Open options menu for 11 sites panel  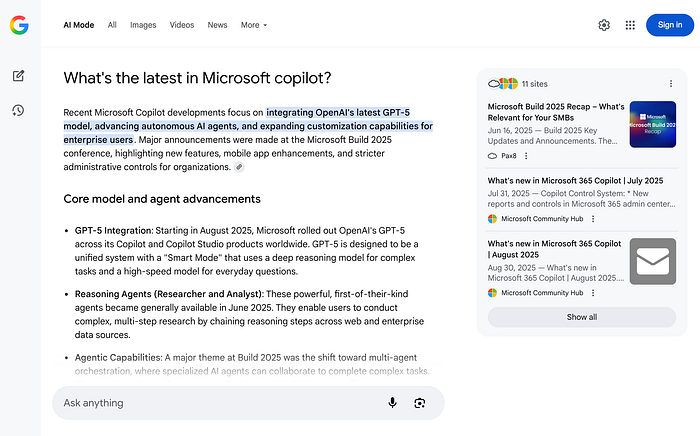(x=671, y=83)
